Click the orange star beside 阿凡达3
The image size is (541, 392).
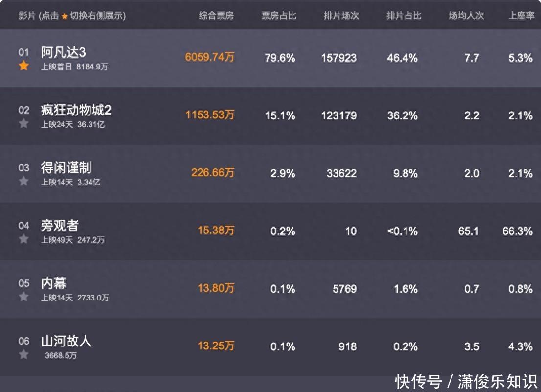(23, 66)
